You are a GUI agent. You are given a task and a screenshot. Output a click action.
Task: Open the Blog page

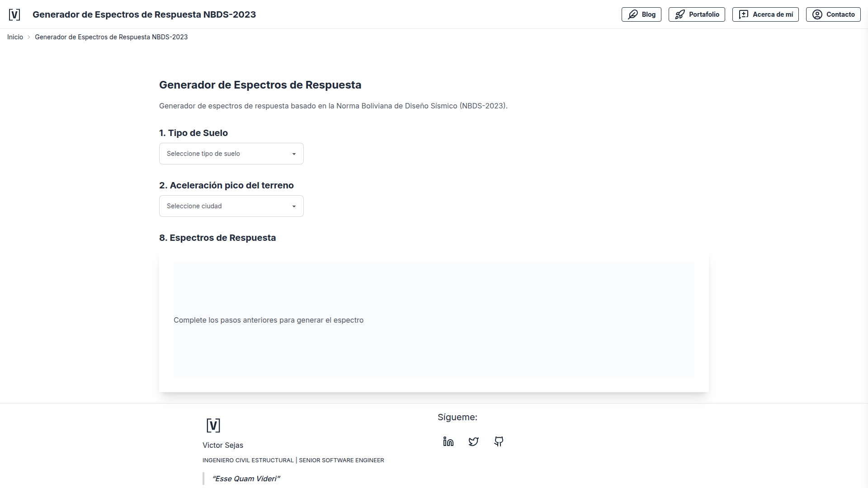[x=642, y=14]
